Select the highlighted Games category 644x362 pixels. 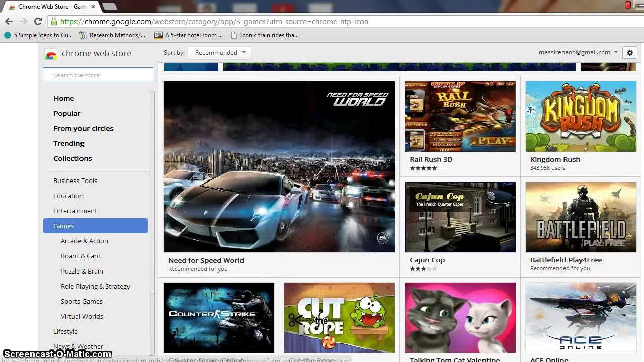(96, 226)
